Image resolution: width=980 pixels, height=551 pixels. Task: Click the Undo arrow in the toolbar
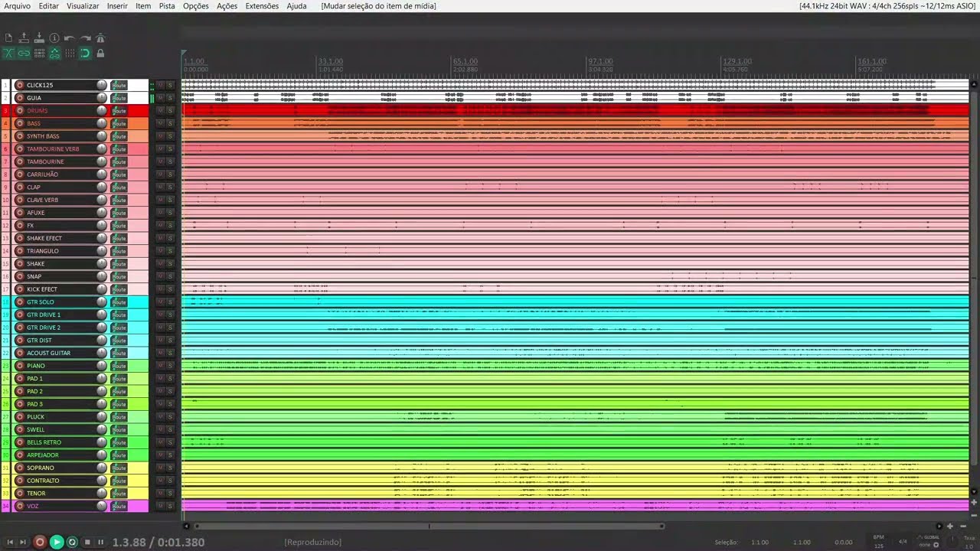(x=70, y=38)
